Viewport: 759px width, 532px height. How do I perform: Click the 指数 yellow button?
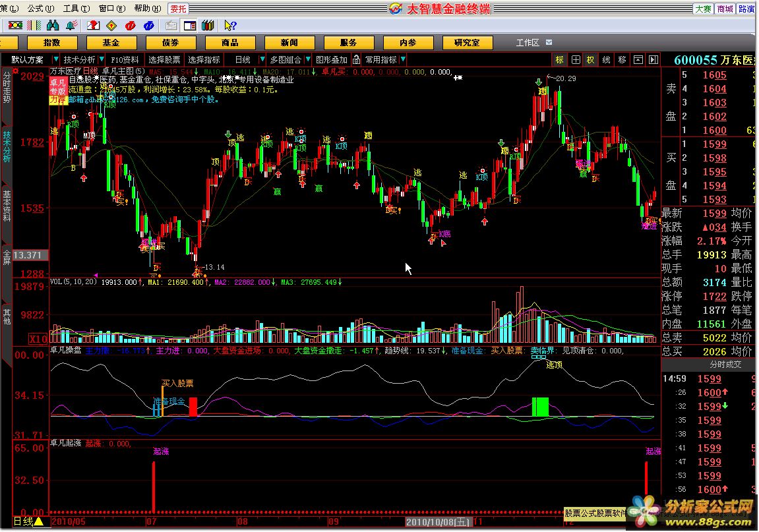point(52,43)
